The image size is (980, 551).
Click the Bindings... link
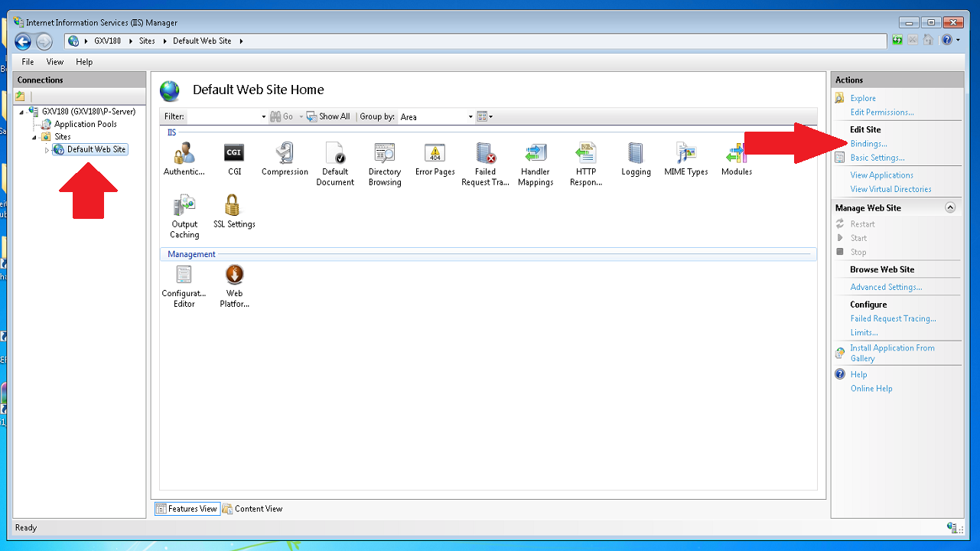tap(868, 144)
